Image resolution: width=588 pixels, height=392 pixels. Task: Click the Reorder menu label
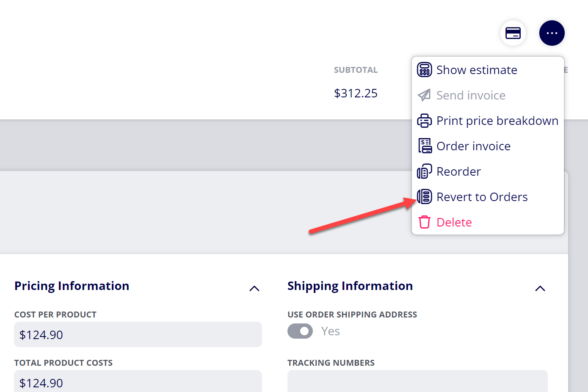click(458, 171)
